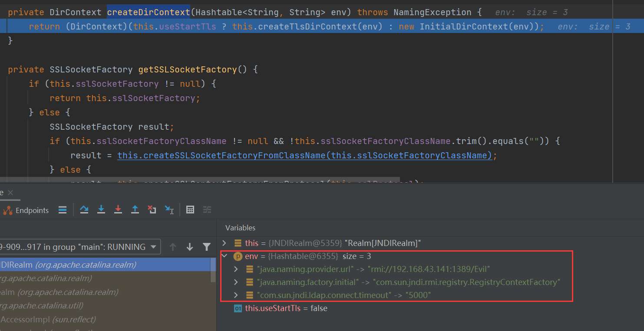Screen dimensions: 644x331
Task: Select the "5000" timeout value
Action: click(418, 295)
